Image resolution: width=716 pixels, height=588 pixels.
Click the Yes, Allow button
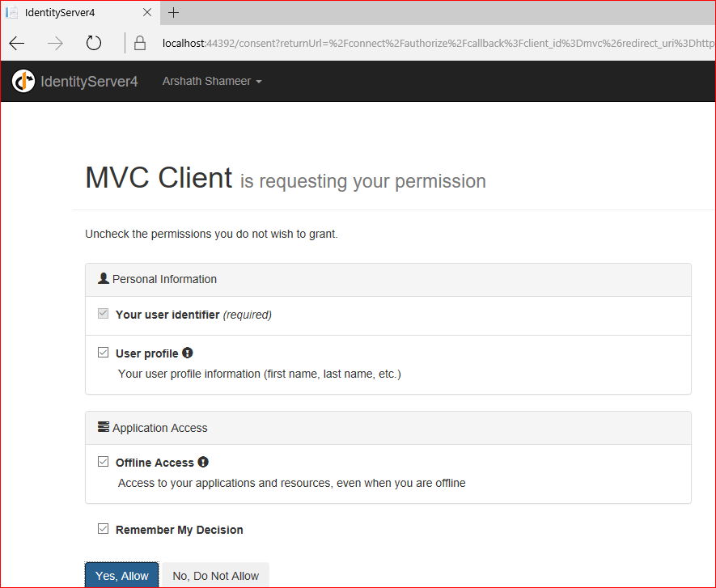click(x=121, y=575)
